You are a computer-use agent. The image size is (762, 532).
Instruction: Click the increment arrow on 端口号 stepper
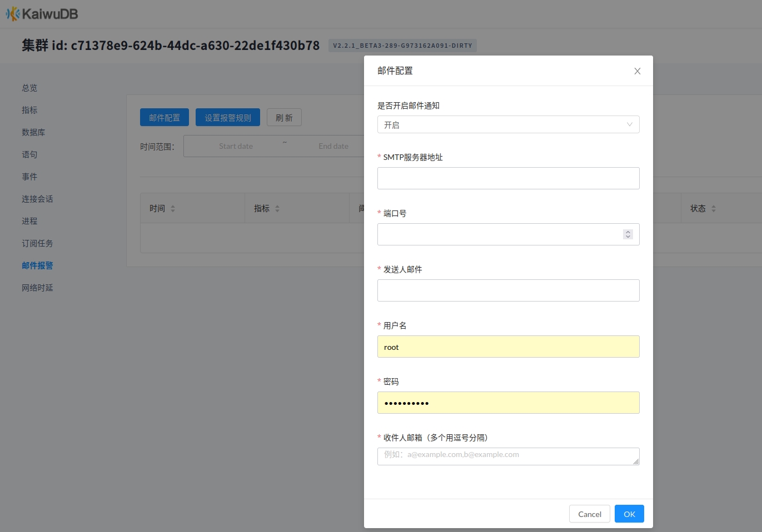click(628, 232)
